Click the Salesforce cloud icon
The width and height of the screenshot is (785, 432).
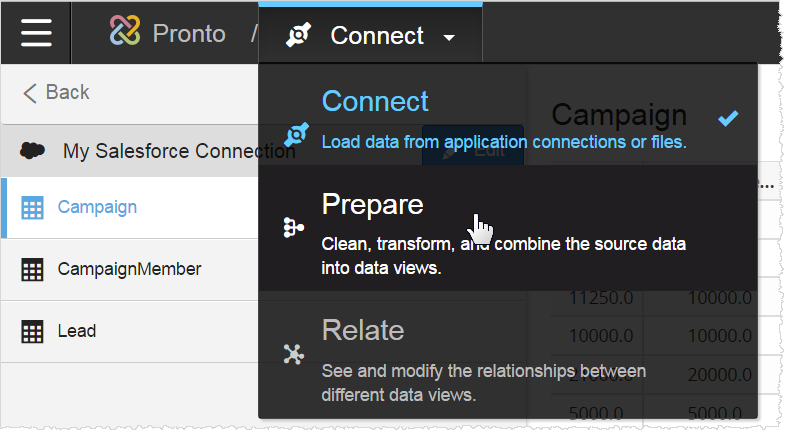coord(33,151)
